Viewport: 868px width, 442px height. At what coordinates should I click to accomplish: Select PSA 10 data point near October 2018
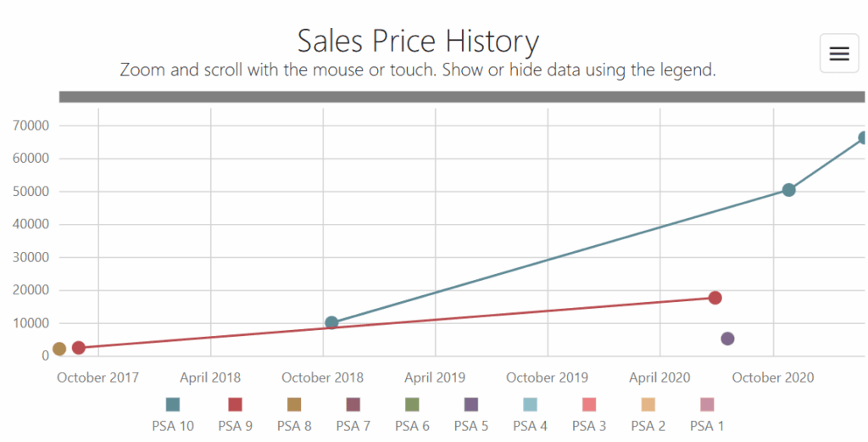coord(331,322)
